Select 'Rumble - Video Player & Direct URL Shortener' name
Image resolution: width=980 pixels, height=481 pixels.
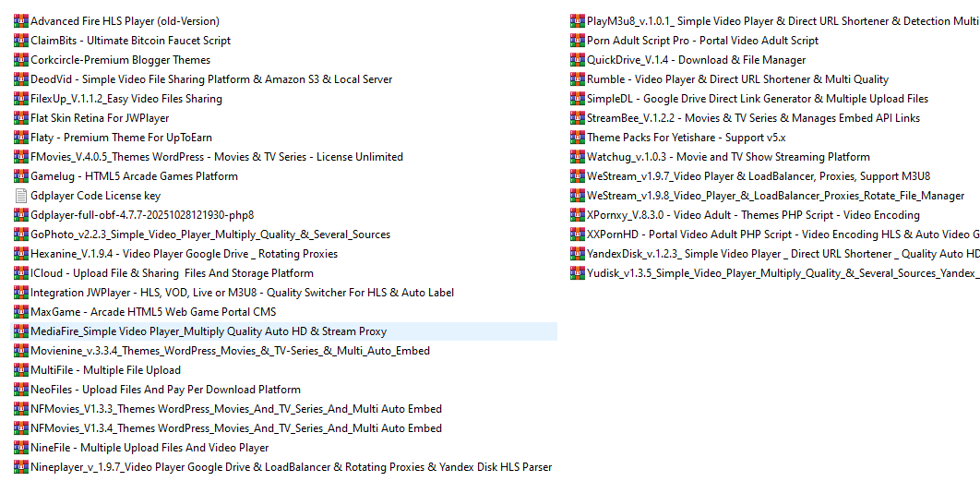tap(737, 79)
